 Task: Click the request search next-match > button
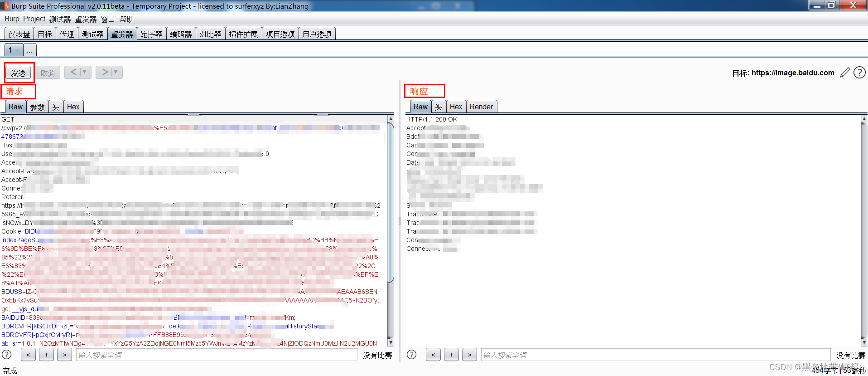coord(64,355)
